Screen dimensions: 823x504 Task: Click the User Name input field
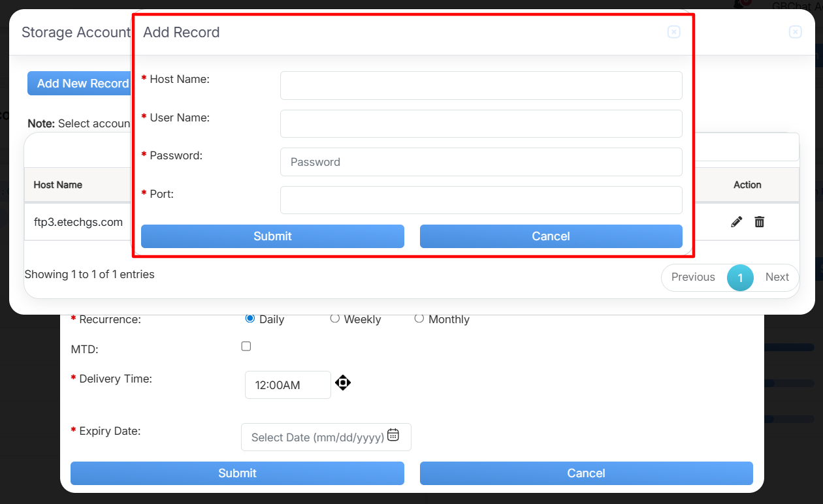tap(481, 124)
